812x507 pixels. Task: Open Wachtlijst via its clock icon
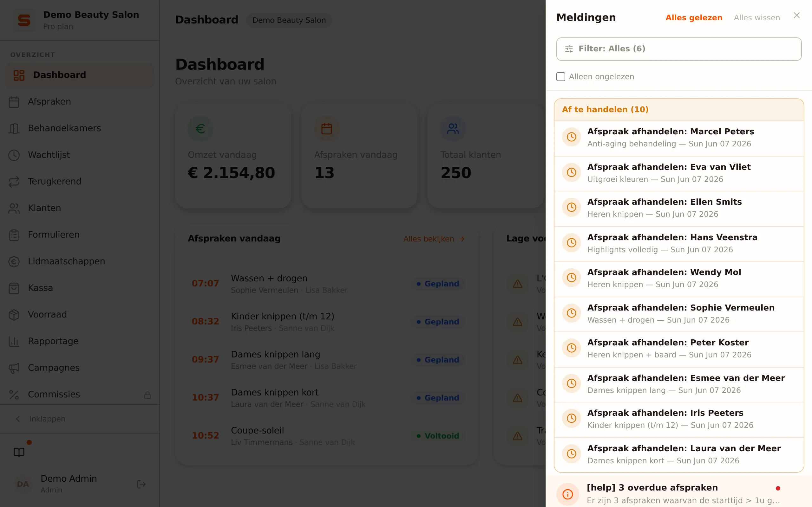14,155
